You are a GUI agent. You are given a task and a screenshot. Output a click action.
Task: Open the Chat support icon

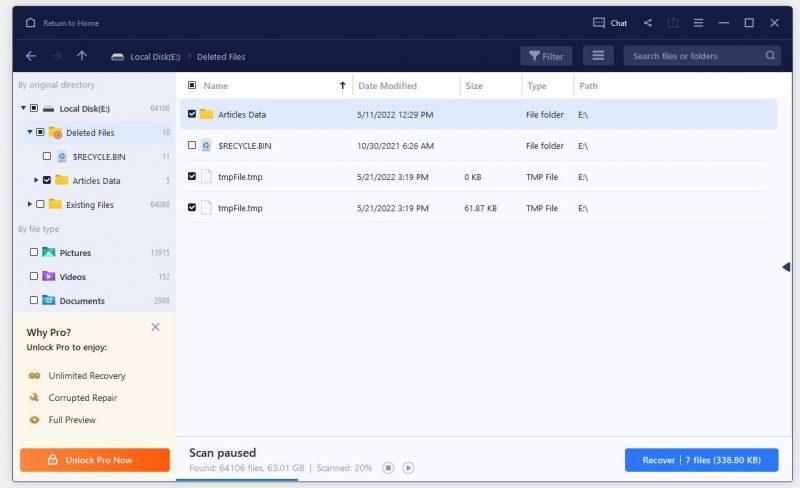tap(599, 23)
